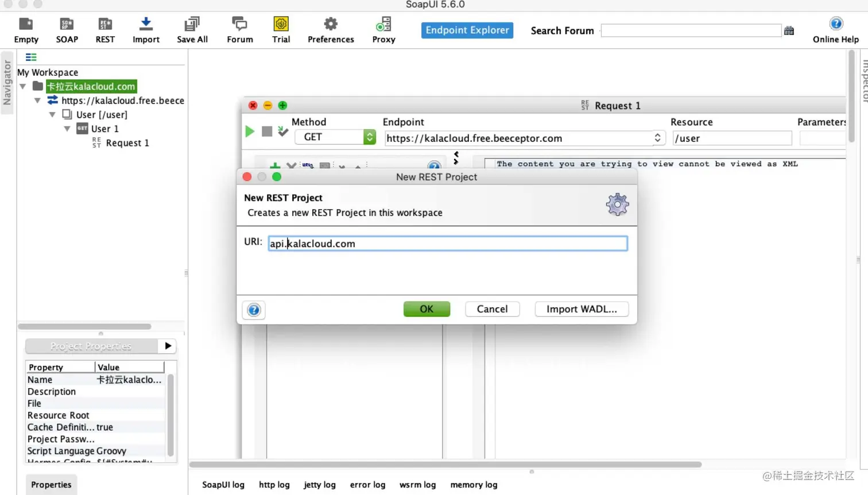Click the Value column header
Screen dimensions: 868x495
[x=130, y=367]
